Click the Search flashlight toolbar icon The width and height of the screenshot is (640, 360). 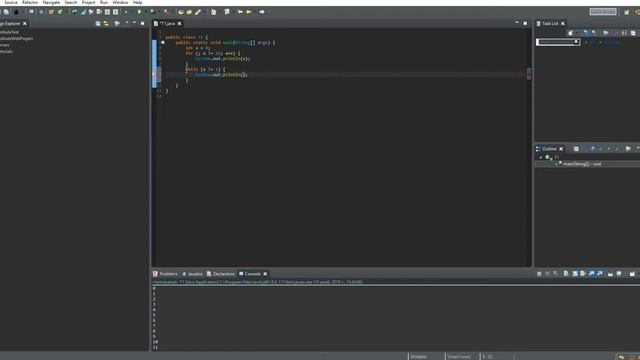coord(198,12)
